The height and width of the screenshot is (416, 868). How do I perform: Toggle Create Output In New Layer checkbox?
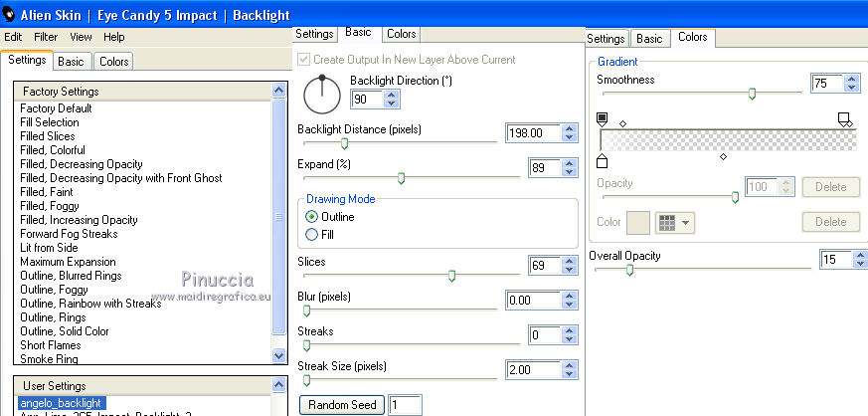(x=304, y=60)
